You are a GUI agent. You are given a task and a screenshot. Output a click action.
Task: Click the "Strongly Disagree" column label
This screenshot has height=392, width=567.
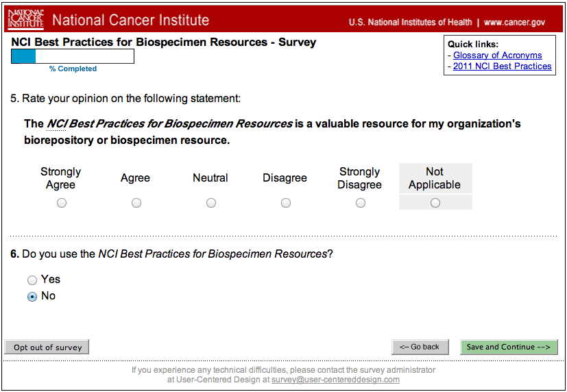[359, 178]
